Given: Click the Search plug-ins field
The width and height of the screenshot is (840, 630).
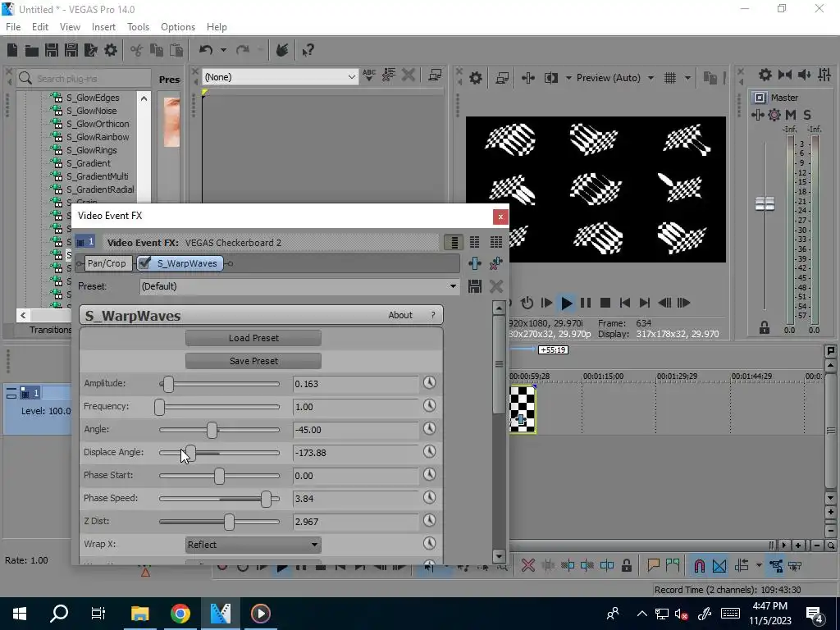Looking at the screenshot, I should click(x=84, y=78).
